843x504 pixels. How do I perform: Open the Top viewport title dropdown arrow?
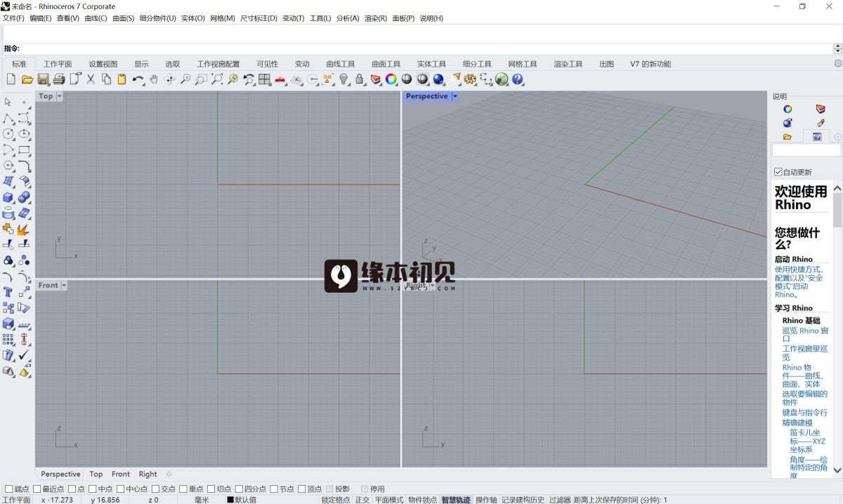point(59,96)
